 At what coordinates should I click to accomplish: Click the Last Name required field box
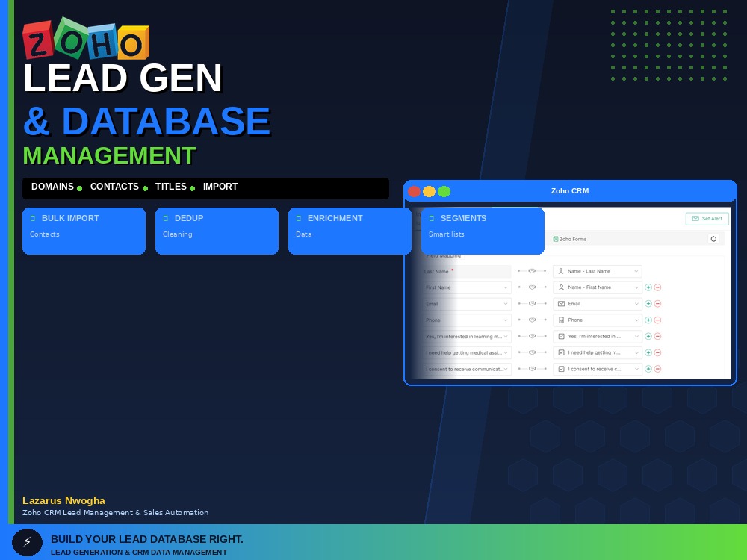pos(467,272)
